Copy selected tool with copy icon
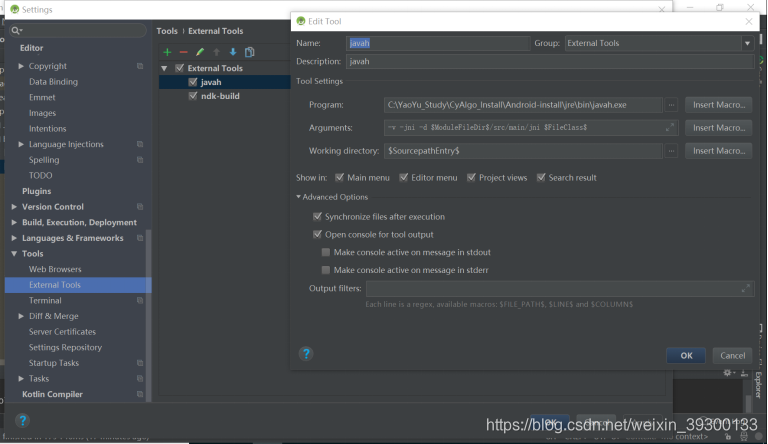Viewport: 768px width, 444px height. pos(249,52)
